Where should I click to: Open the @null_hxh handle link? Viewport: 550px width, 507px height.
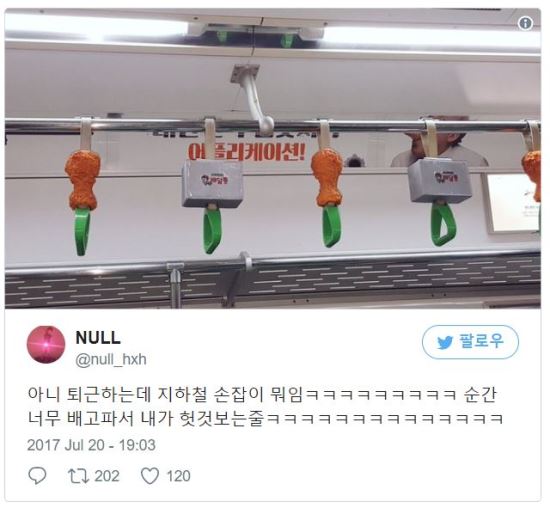111,359
